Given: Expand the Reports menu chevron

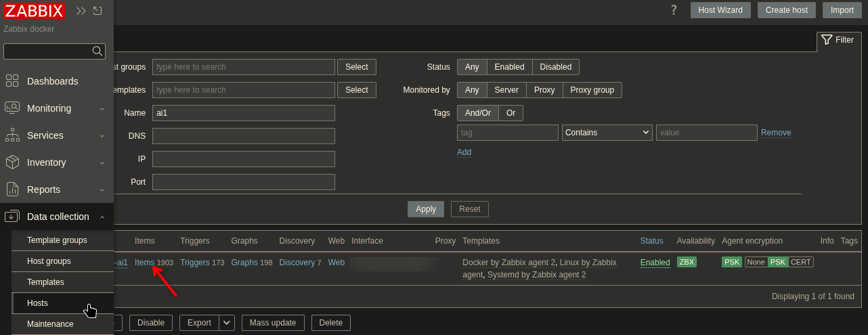Looking at the screenshot, I should [102, 189].
